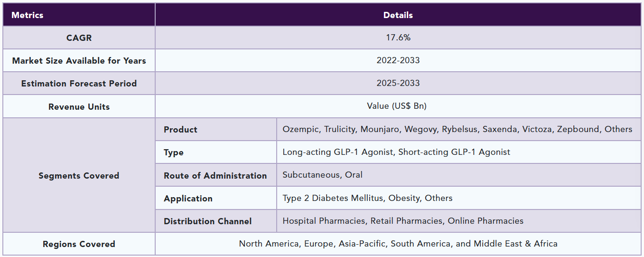Click the Details header cell

coord(398,15)
